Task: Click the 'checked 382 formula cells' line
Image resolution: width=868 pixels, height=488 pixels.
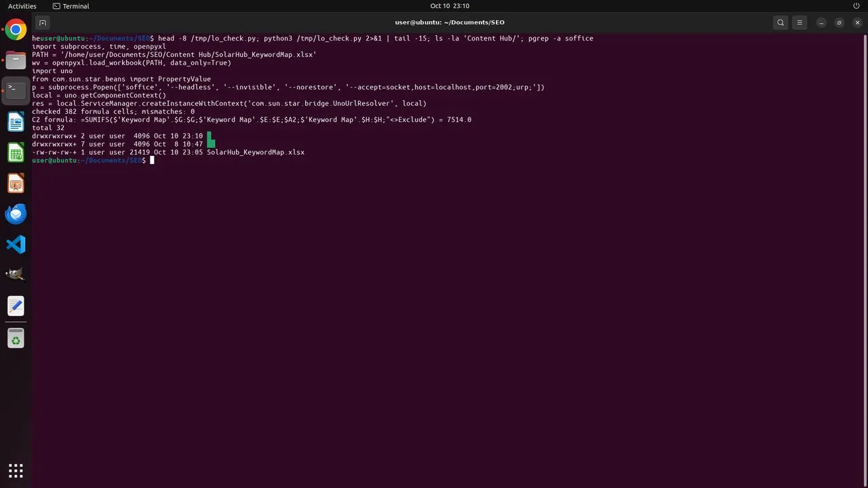Action: pos(113,112)
